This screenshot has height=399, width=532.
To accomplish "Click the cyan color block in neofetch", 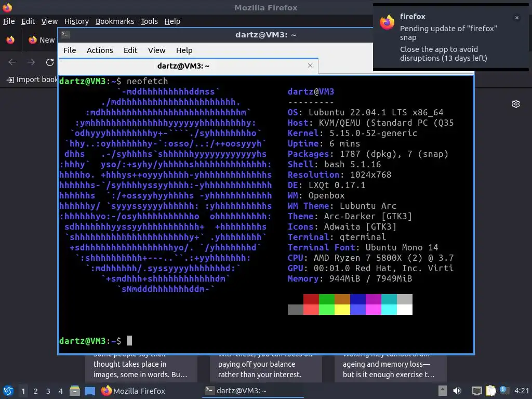I will coord(389,310).
